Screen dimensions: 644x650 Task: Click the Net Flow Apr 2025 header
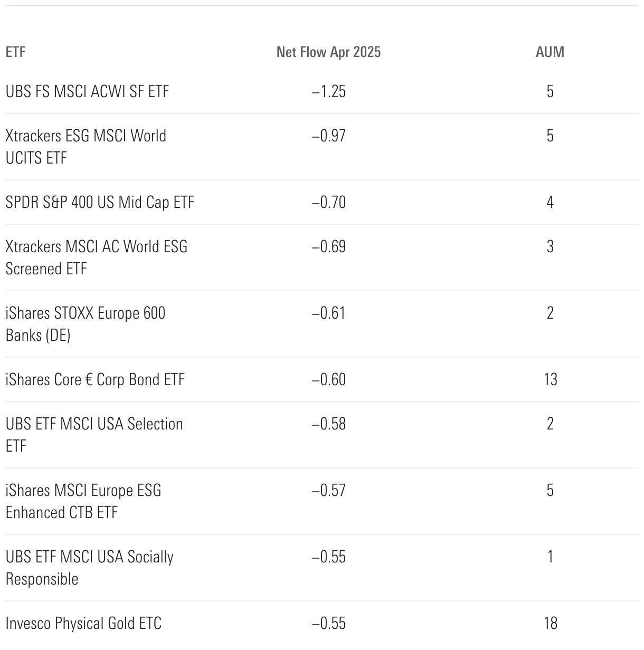coord(328,52)
